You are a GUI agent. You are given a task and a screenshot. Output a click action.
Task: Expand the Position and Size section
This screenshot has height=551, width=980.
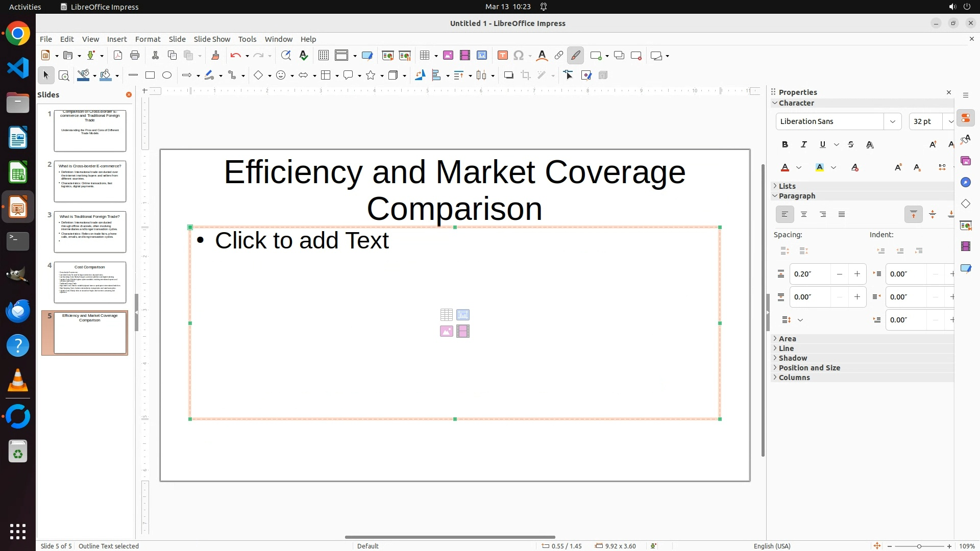[x=809, y=368]
